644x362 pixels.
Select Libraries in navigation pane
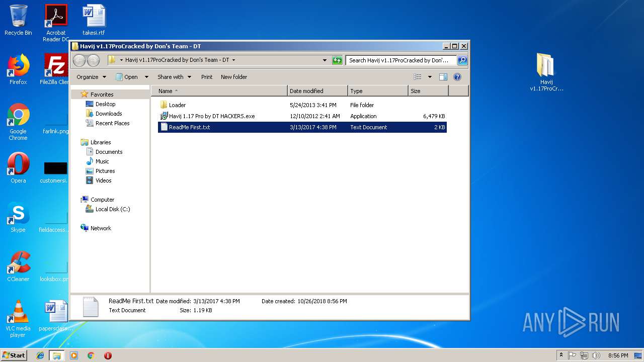(101, 142)
